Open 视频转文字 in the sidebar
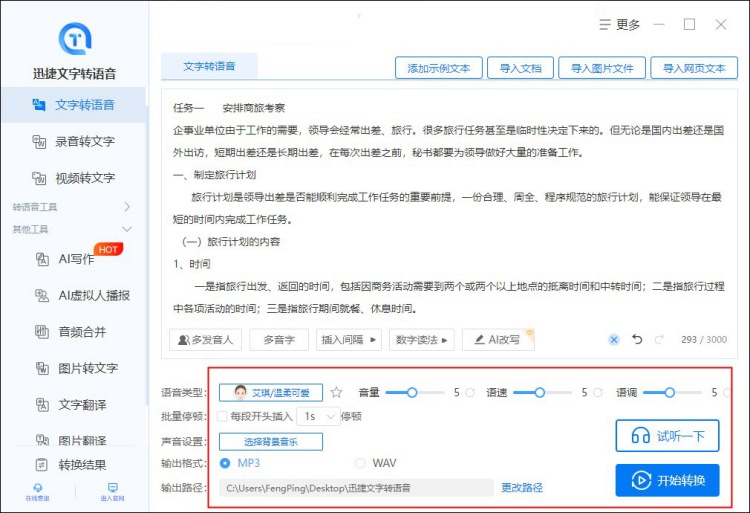750x513 pixels. [74, 178]
